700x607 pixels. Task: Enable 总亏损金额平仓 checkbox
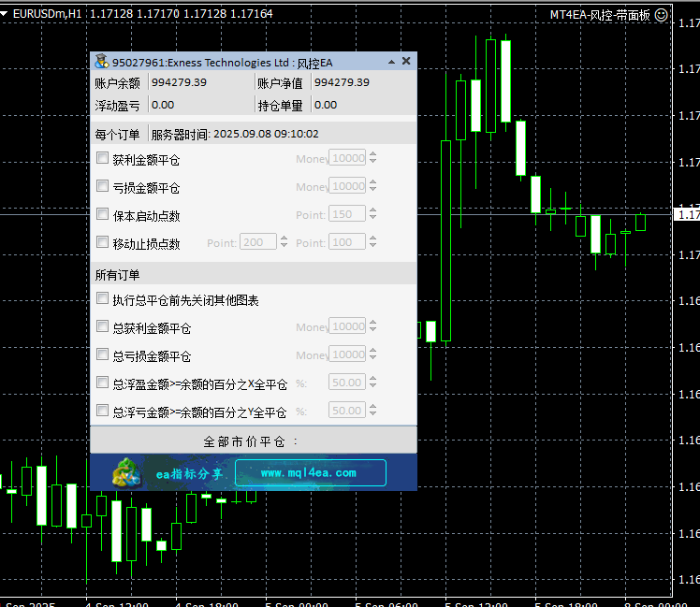[103, 355]
